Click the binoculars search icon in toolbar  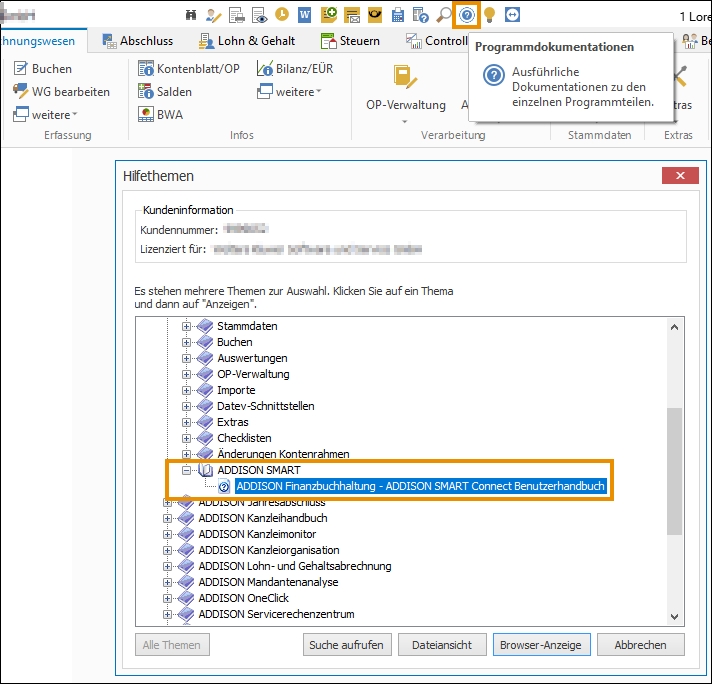point(191,15)
